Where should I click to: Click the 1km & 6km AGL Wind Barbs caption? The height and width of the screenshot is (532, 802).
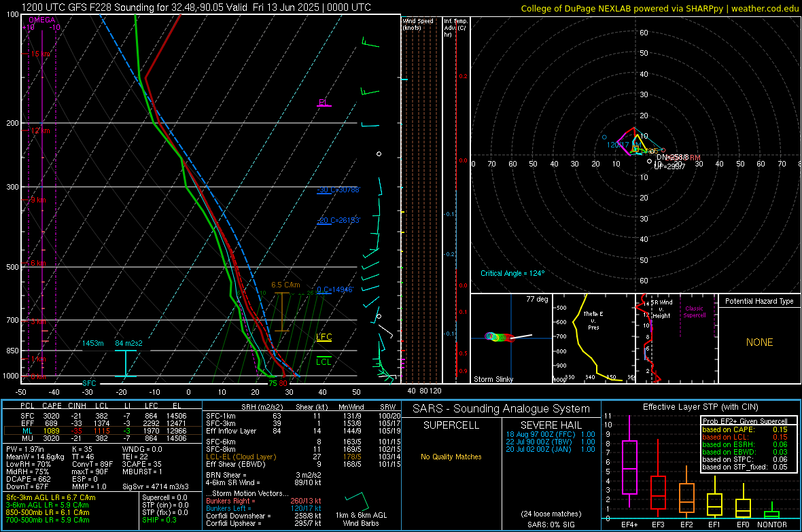[x=361, y=519]
